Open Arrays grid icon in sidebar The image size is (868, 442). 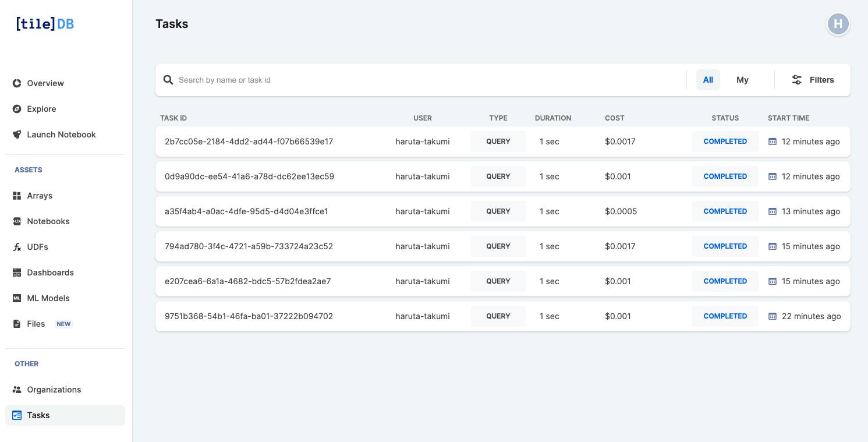point(17,196)
